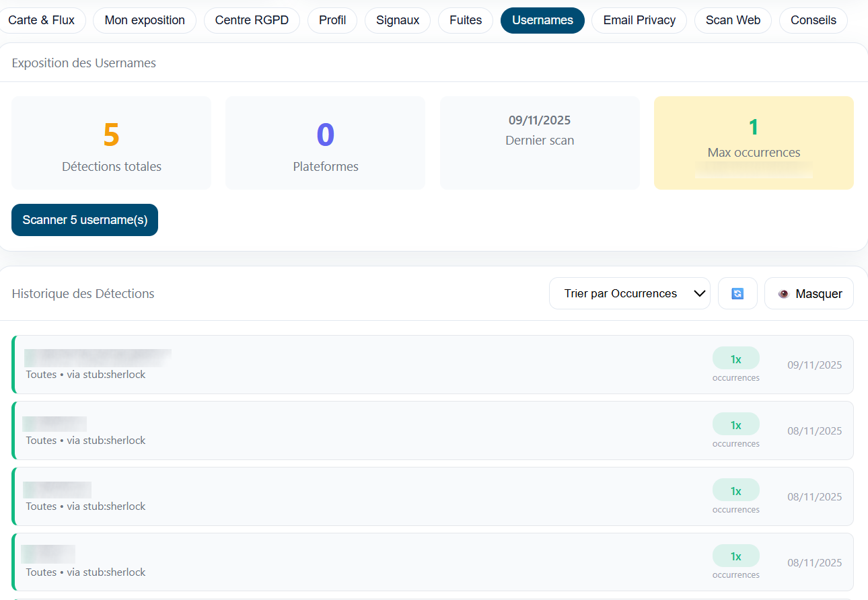This screenshot has width=868, height=600.
Task: Open the Trier par Occurrences dropdown
Action: coord(629,294)
